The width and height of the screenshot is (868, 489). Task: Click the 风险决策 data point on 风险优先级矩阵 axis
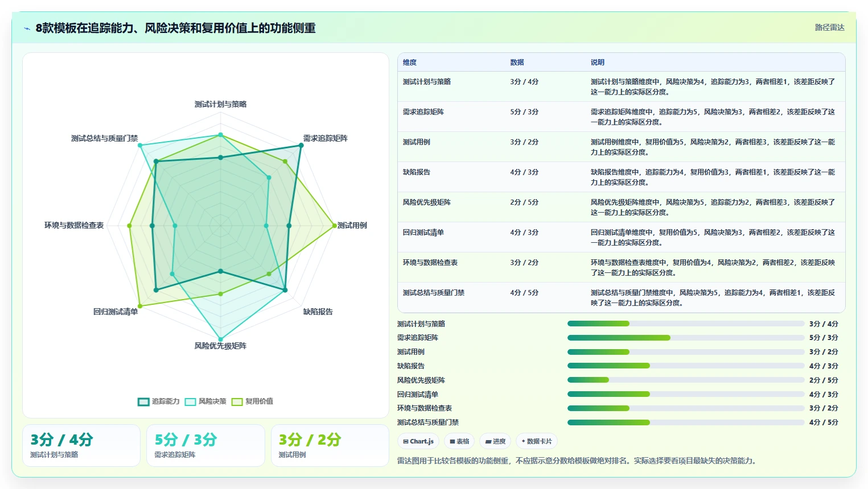click(x=221, y=339)
